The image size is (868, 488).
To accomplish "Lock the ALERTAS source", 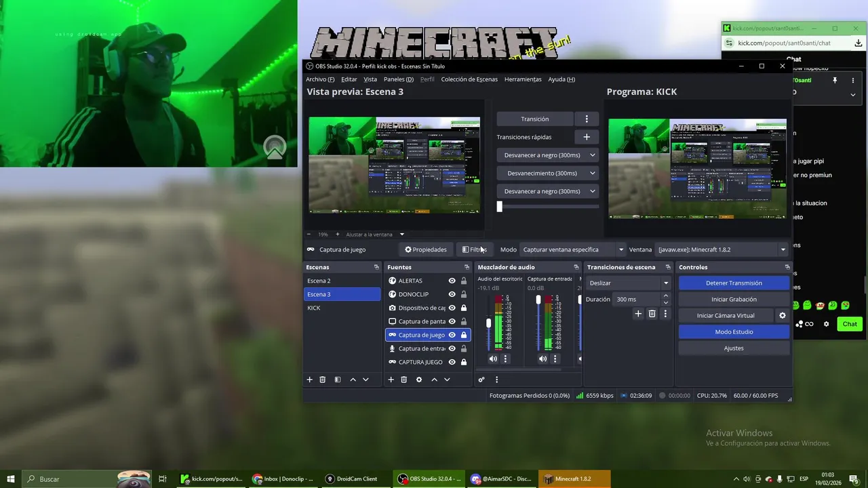I will (464, 281).
